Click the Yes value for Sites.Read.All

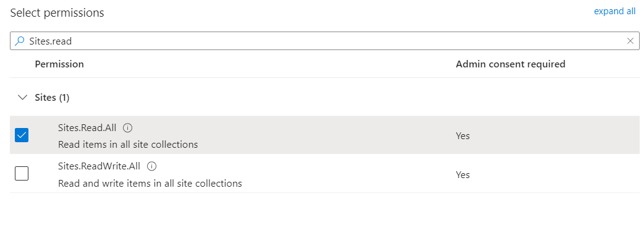pos(463,136)
